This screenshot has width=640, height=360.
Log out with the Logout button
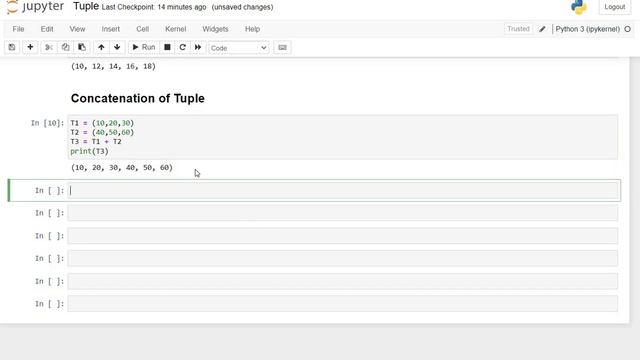pos(615,7)
